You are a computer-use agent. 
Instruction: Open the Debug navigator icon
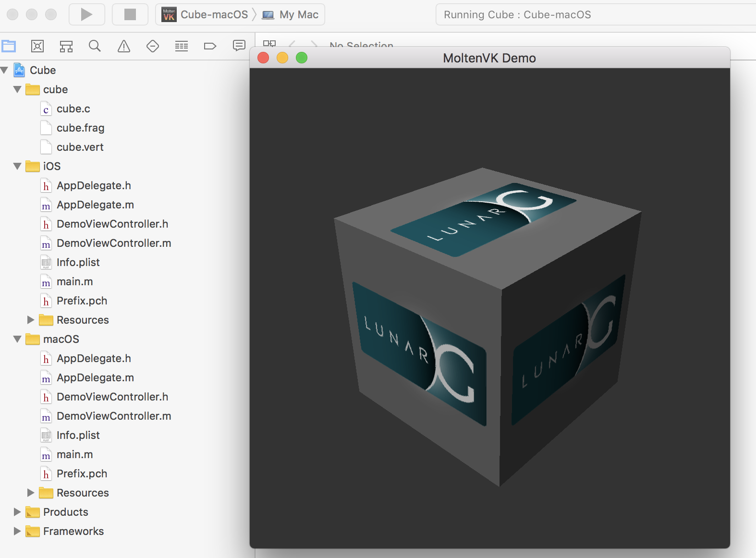click(182, 46)
